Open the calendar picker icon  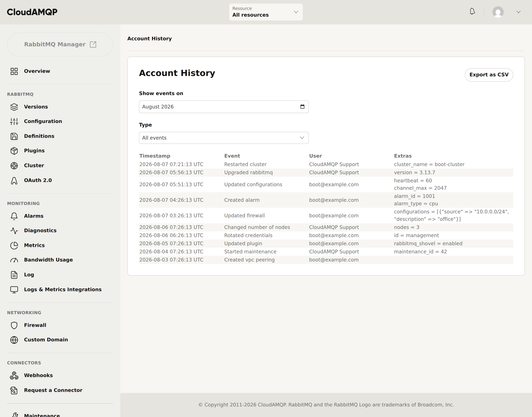302,107
